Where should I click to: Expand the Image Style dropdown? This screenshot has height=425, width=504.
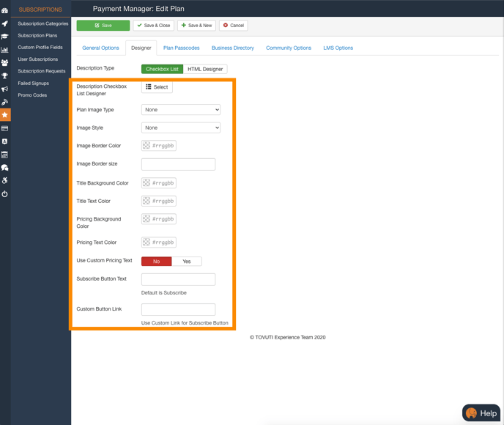(x=180, y=127)
